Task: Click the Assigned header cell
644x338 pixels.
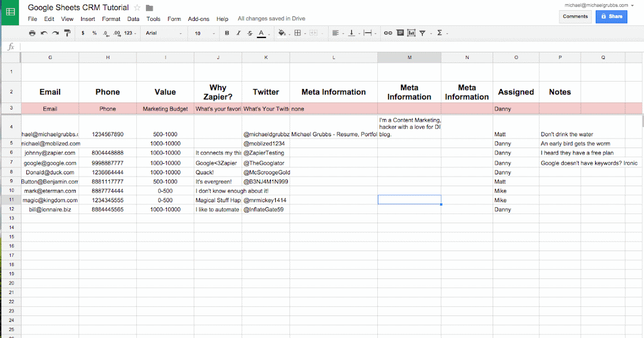Action: coord(516,92)
